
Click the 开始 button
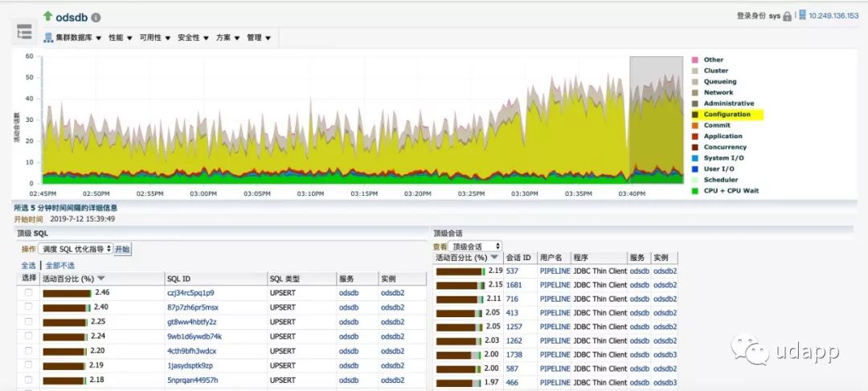coord(122,249)
